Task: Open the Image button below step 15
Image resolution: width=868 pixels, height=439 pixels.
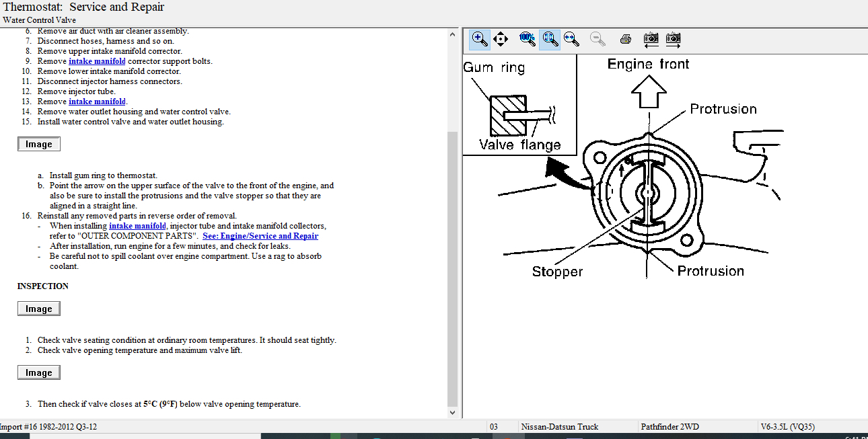Action: [39, 145]
